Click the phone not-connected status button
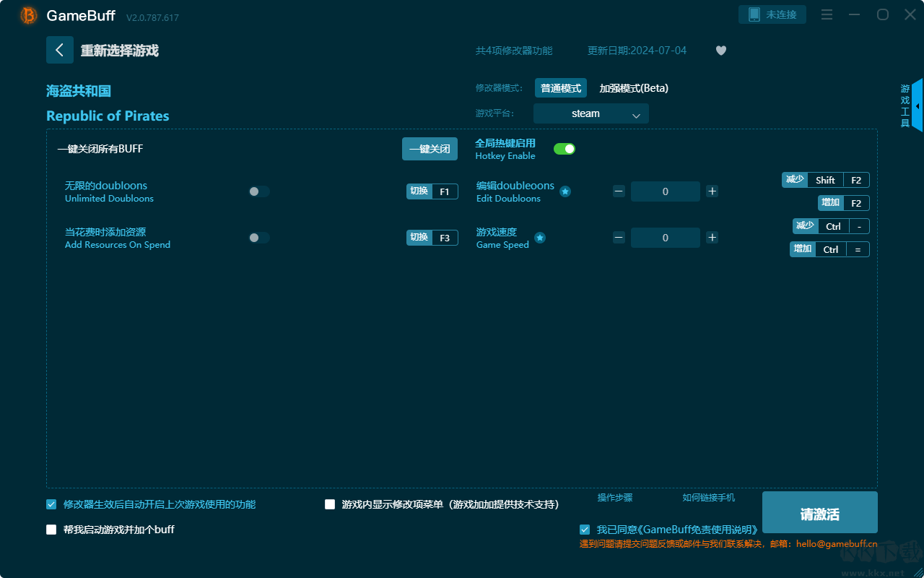924x578 pixels. pos(772,14)
